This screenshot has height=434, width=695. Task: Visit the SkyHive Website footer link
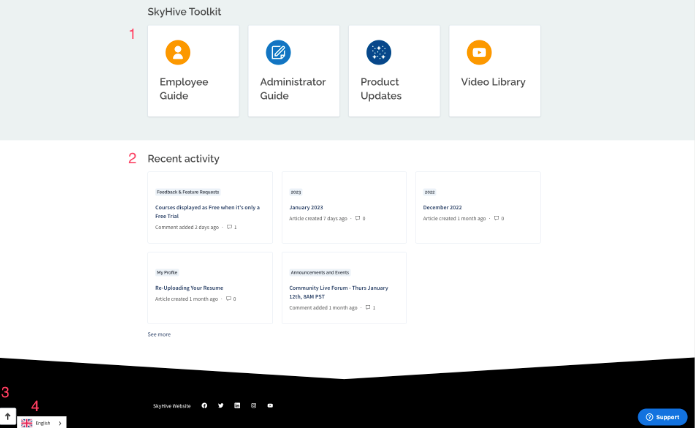[172, 406]
